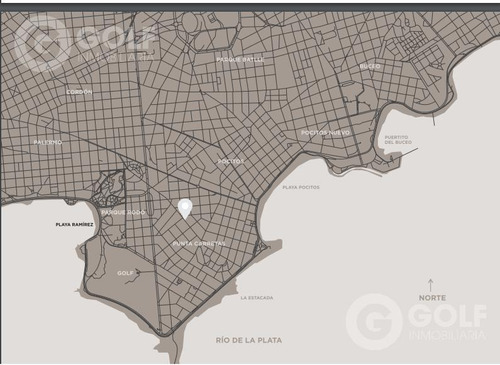Click the white location pin marker
Viewport: 500px width, 365px height.
tap(185, 209)
